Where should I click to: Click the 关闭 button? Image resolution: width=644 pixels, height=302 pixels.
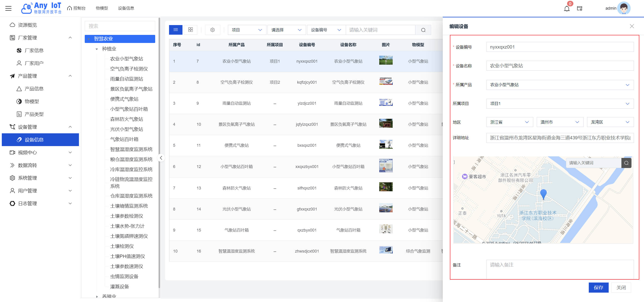click(621, 287)
